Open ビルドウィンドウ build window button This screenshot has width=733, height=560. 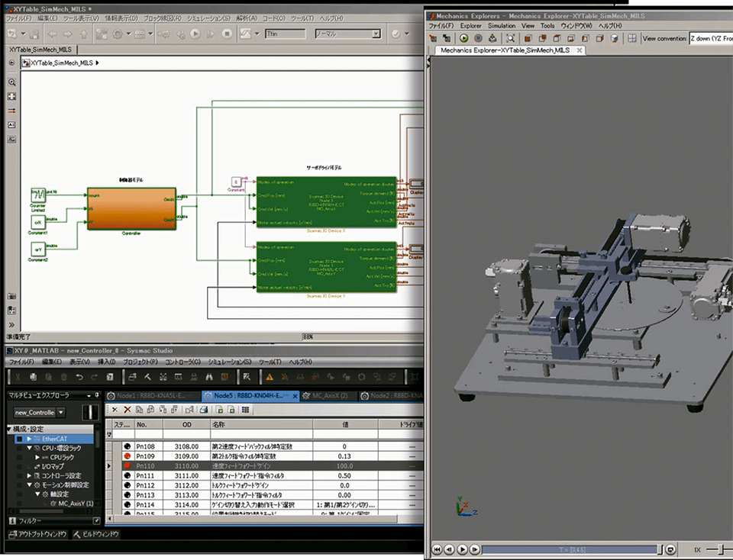96,534
